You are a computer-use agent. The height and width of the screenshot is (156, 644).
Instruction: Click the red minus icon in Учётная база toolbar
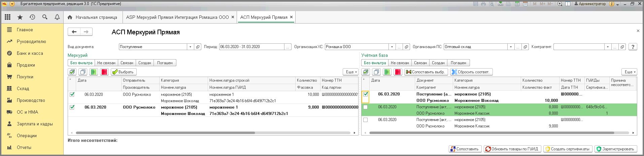coord(398,72)
